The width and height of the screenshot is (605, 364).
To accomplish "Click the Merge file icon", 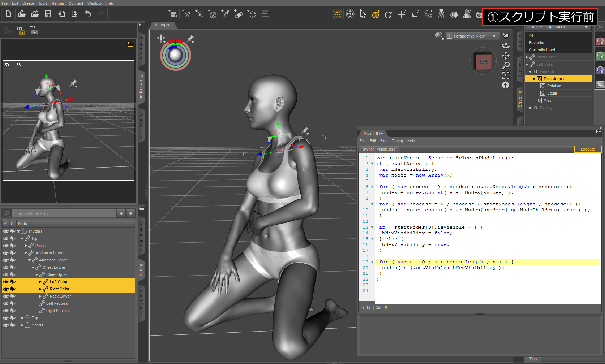I will tap(35, 14).
